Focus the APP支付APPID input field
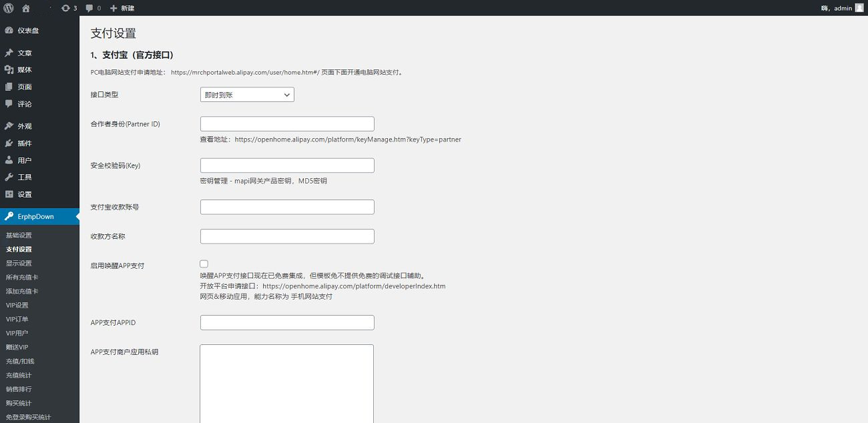The image size is (868, 423). pos(287,323)
